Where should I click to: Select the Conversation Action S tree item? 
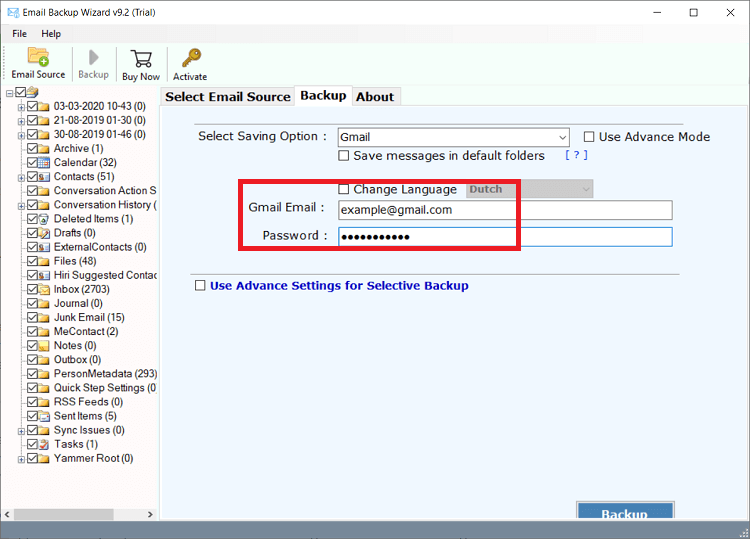coord(105,191)
